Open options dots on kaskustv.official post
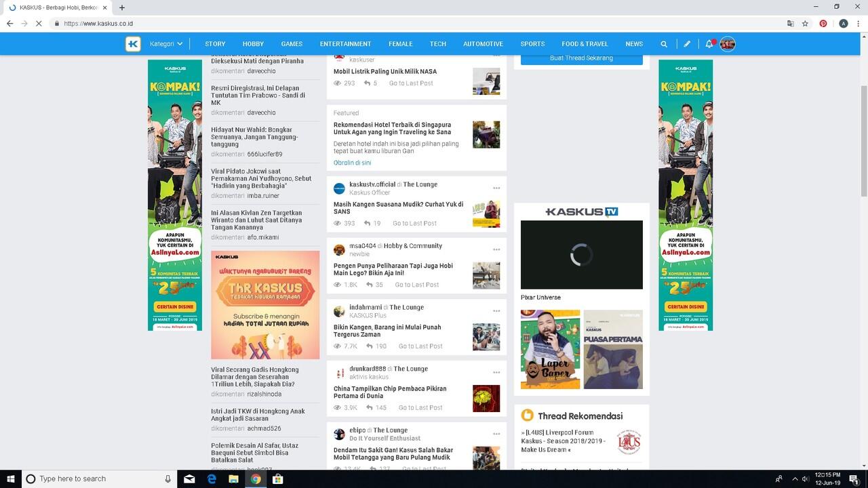This screenshot has height=488, width=868. pos(496,188)
